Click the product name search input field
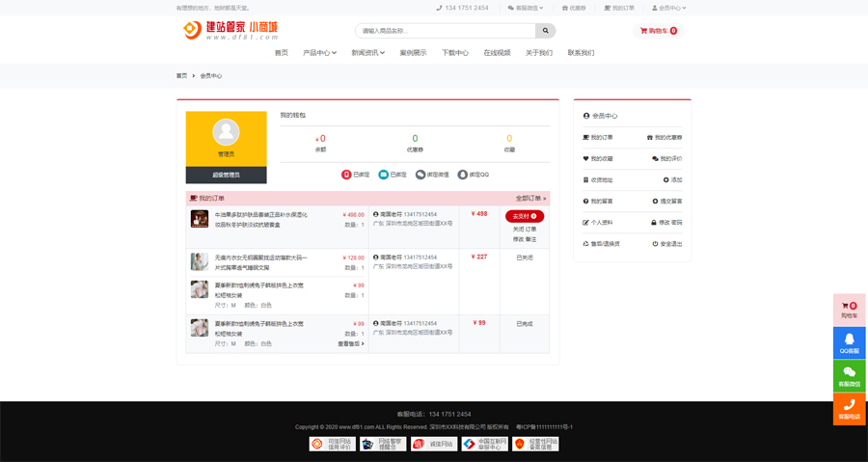 coord(445,31)
